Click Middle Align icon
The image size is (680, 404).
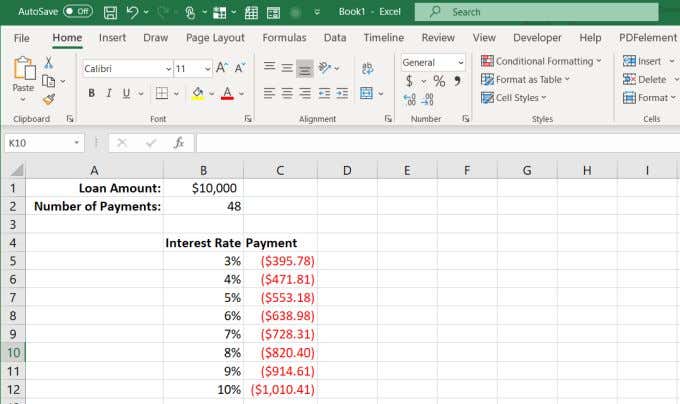[x=287, y=67]
